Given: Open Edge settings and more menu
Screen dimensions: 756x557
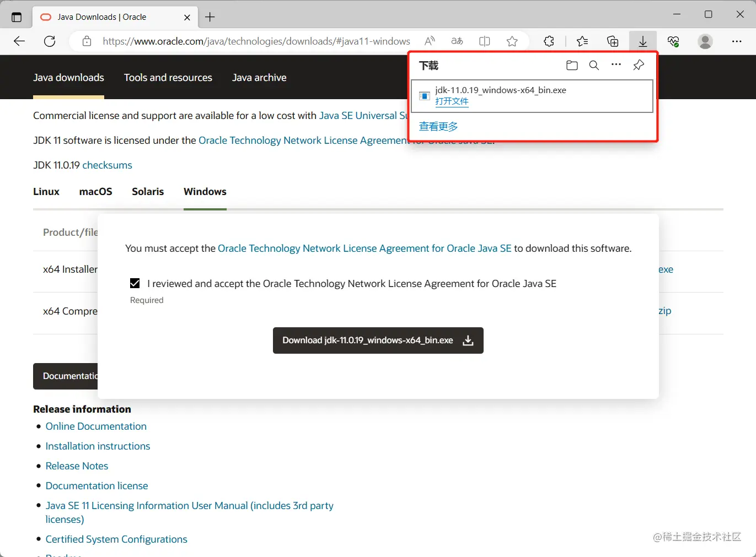Looking at the screenshot, I should pos(737,41).
